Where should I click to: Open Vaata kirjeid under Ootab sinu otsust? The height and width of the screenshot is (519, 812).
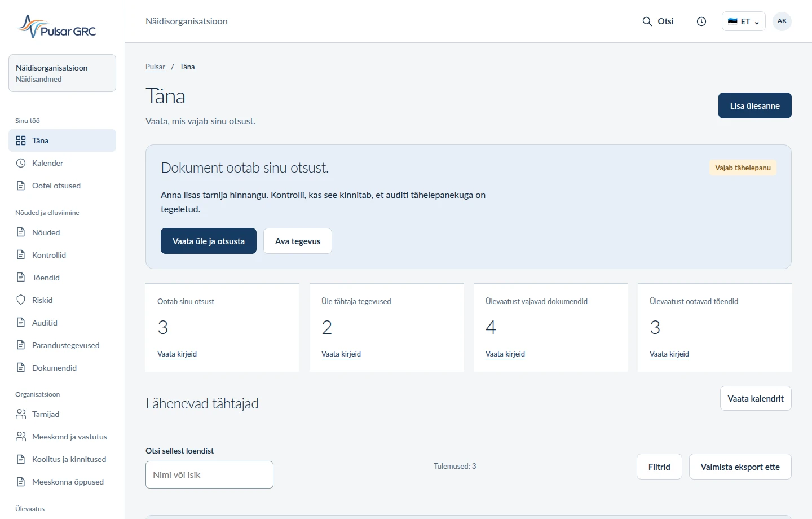(x=177, y=354)
